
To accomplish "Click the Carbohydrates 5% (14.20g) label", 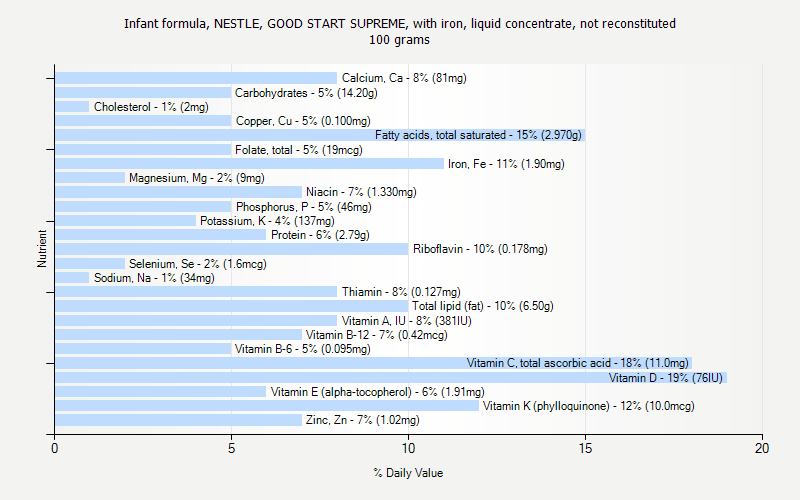I will tap(306, 93).
